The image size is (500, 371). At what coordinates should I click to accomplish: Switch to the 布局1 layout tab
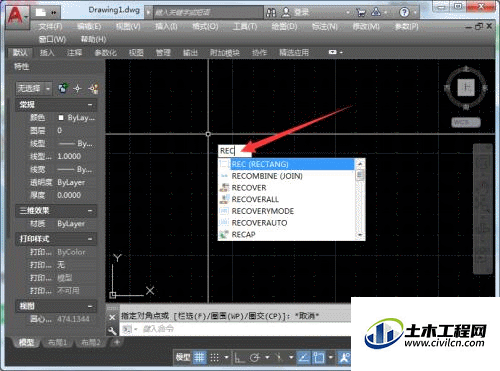coord(57,342)
